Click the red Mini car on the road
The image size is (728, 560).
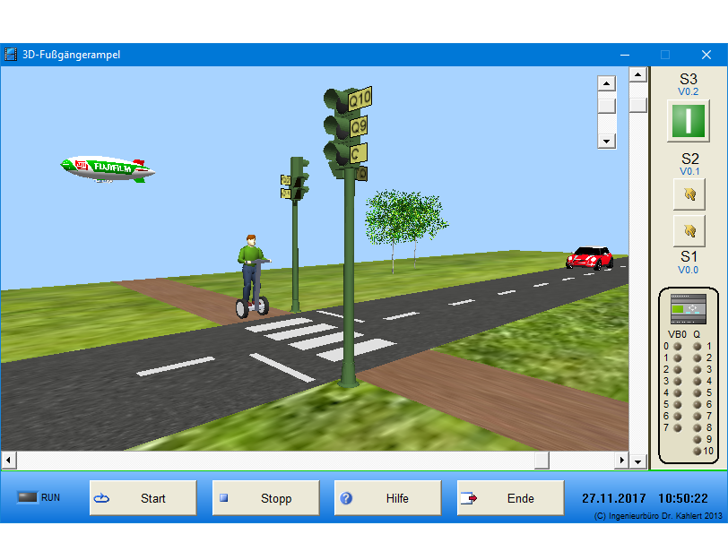(x=589, y=258)
